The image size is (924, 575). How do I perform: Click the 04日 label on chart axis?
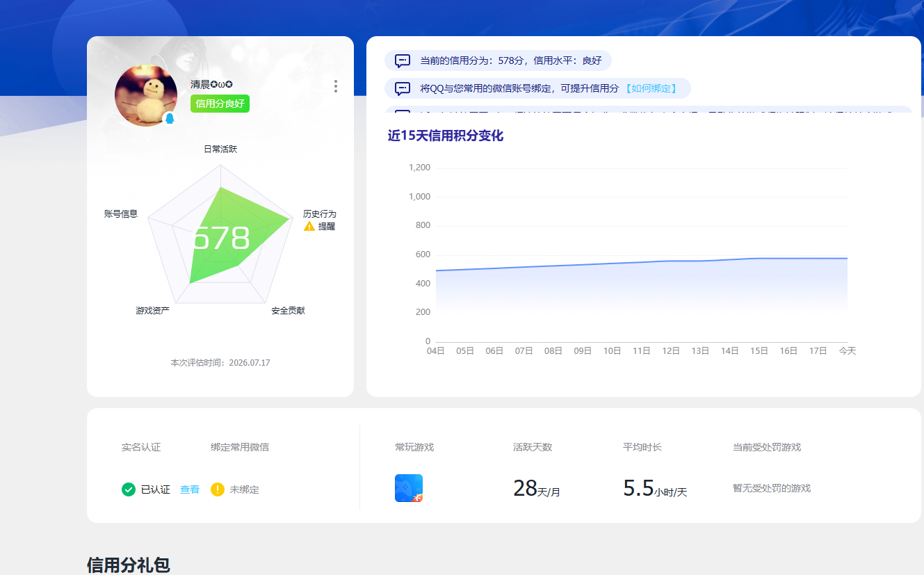point(436,351)
